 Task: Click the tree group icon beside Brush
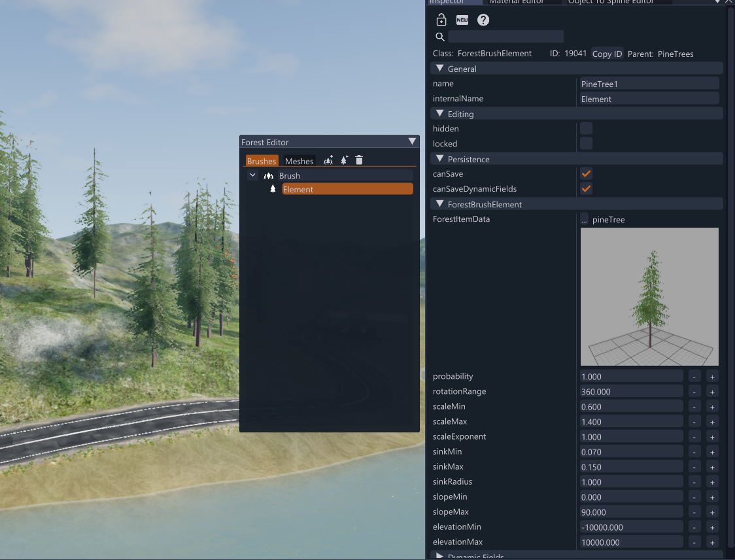click(269, 176)
